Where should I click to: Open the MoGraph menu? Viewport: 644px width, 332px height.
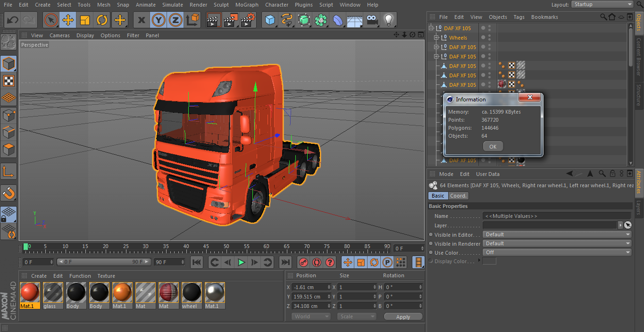click(x=247, y=5)
